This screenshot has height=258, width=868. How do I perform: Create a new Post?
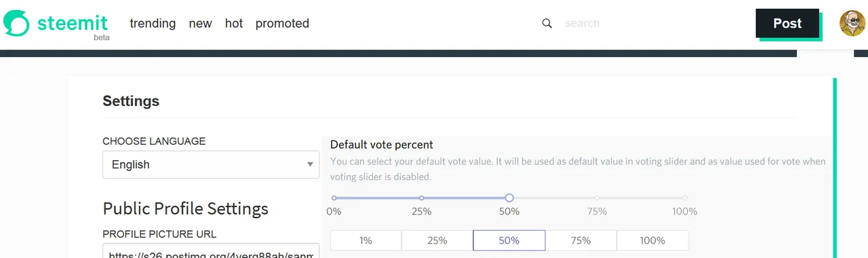(x=787, y=23)
